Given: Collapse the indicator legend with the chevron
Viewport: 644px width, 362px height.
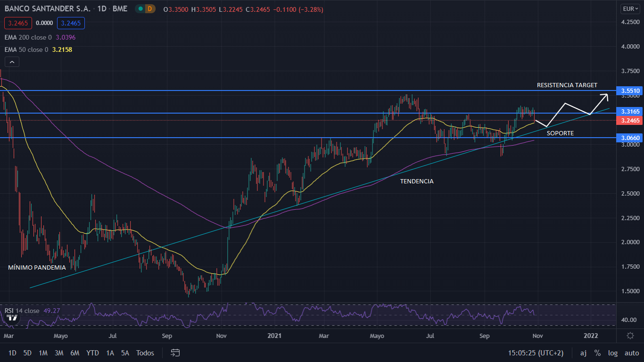Looking at the screenshot, I should [x=12, y=62].
